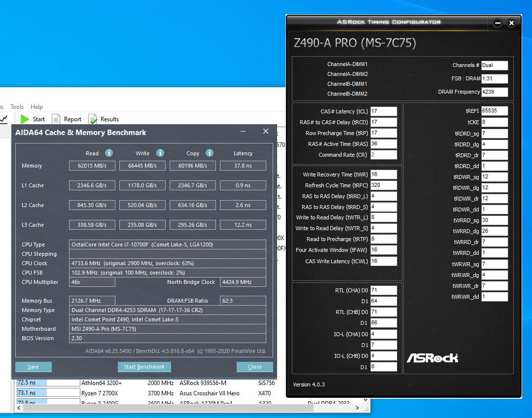
Task: Click the Memory Latency value 37.8 ns
Action: coord(243,166)
